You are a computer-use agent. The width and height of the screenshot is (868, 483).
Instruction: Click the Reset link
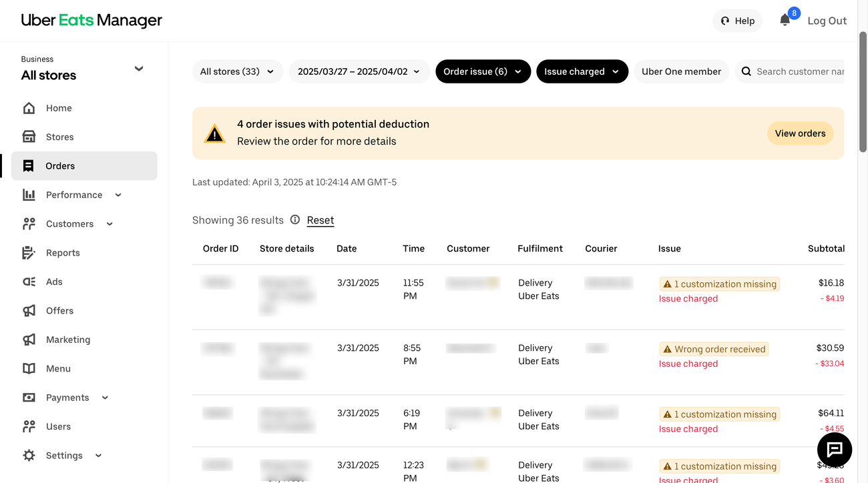point(320,220)
